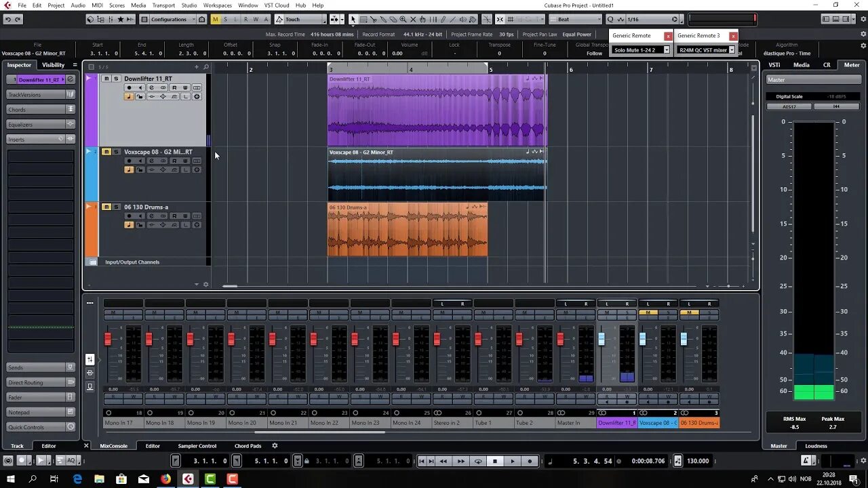Select the Object Selection arrow tool
This screenshot has width=868, height=488.
point(353,20)
